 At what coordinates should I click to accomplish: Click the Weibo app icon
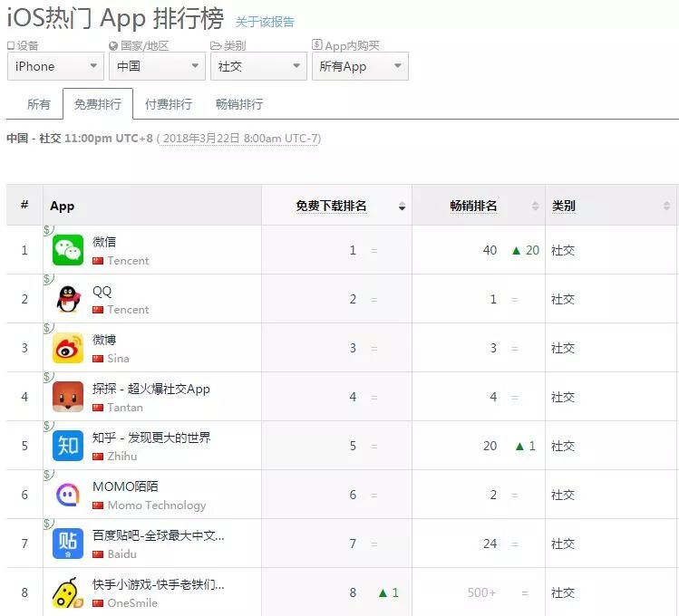[68, 348]
